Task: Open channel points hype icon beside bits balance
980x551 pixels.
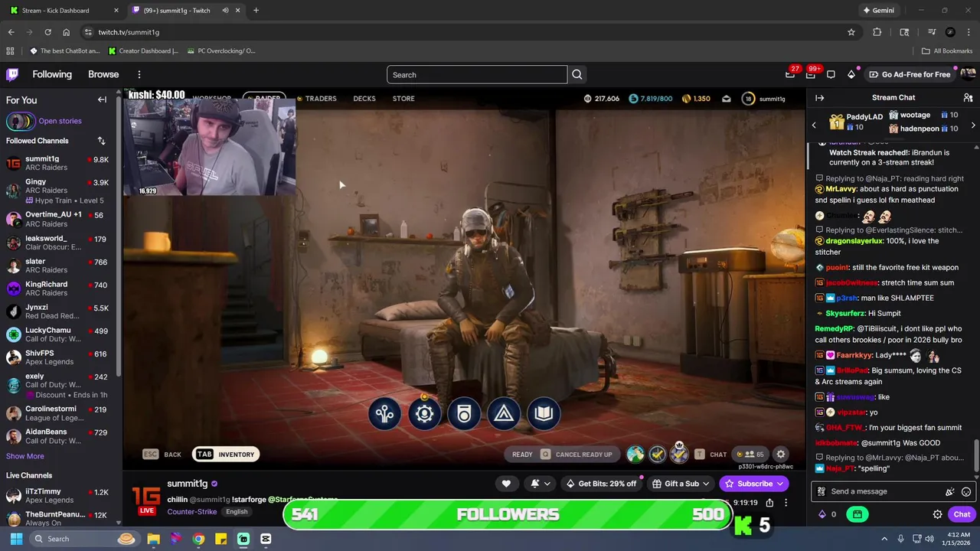Action: 857,514
